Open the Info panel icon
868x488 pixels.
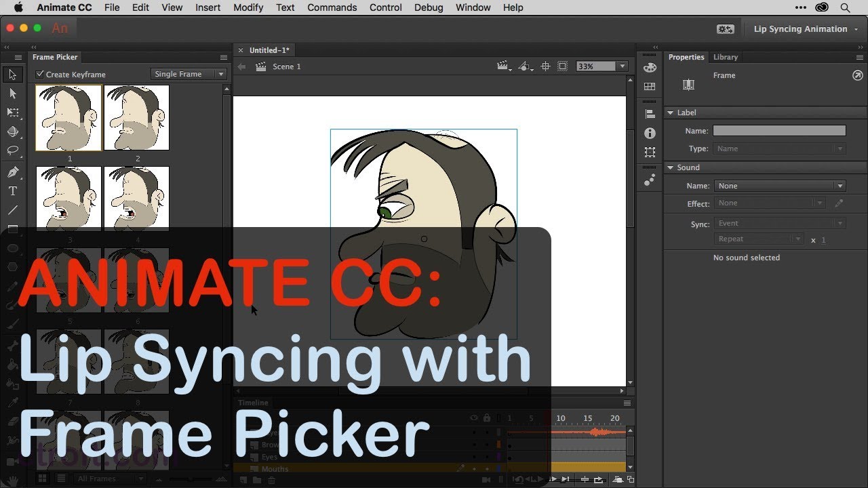[650, 134]
